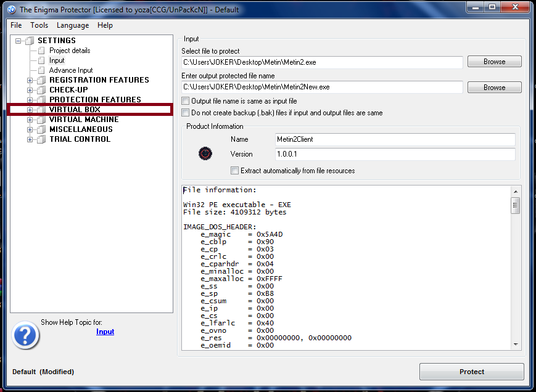Browse for the file to protect
The image size is (536, 392).
coord(494,62)
